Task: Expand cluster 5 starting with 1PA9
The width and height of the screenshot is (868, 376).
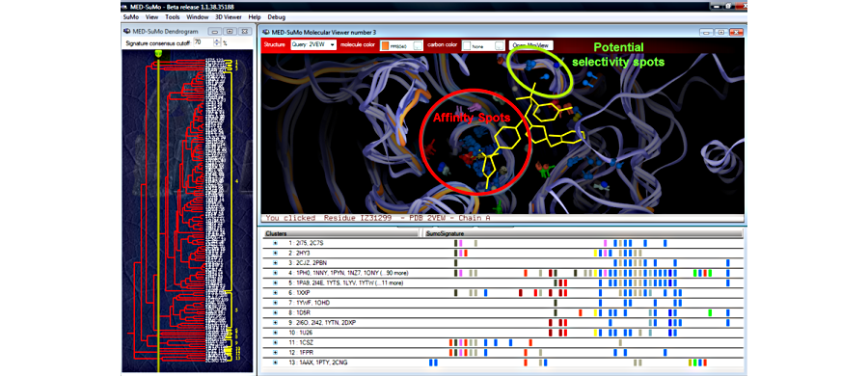Action: point(274,283)
